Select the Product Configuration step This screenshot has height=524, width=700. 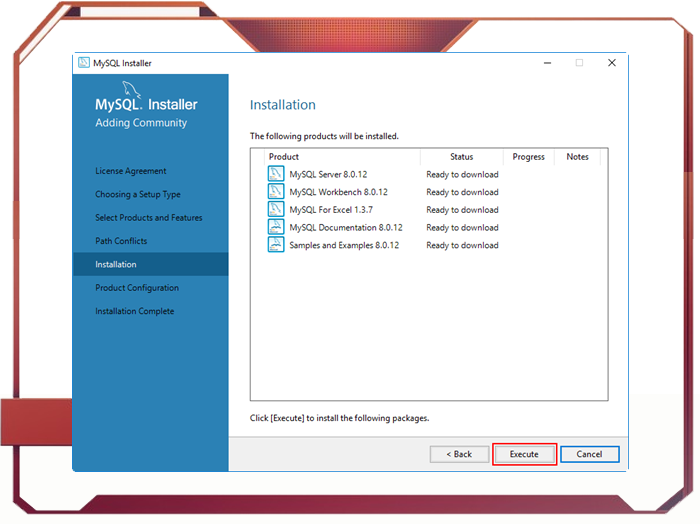tap(137, 288)
